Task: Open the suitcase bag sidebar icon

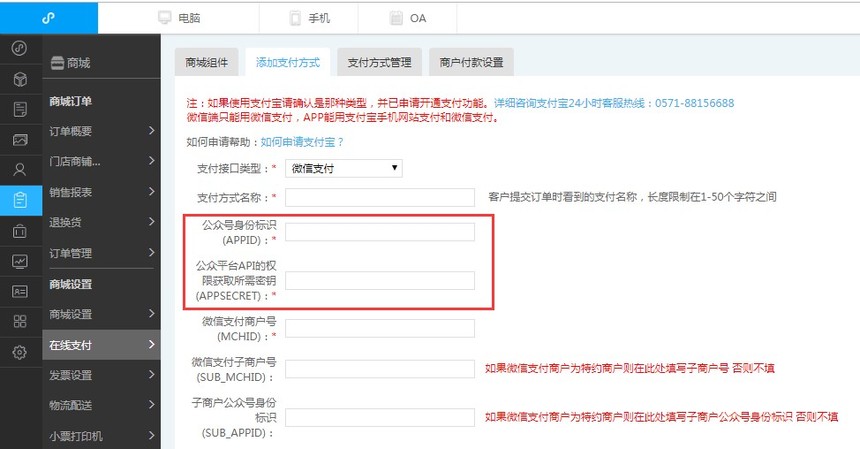Action: coord(20,231)
